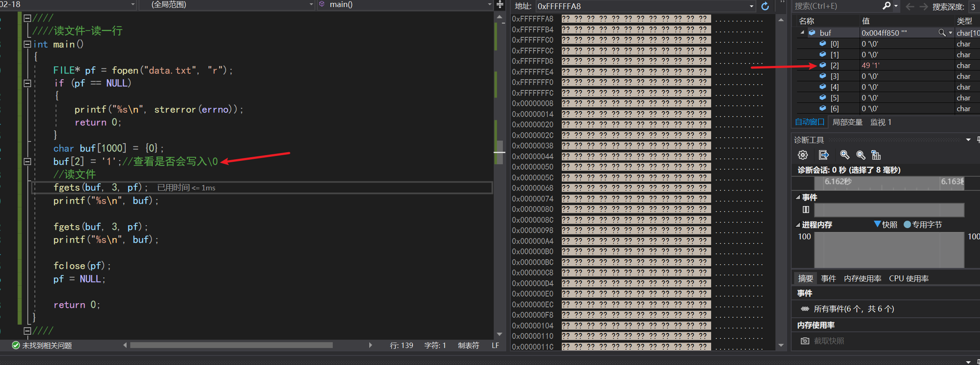Click the reset view chart icon in diagnostic tools
The image size is (980, 365).
point(876,155)
